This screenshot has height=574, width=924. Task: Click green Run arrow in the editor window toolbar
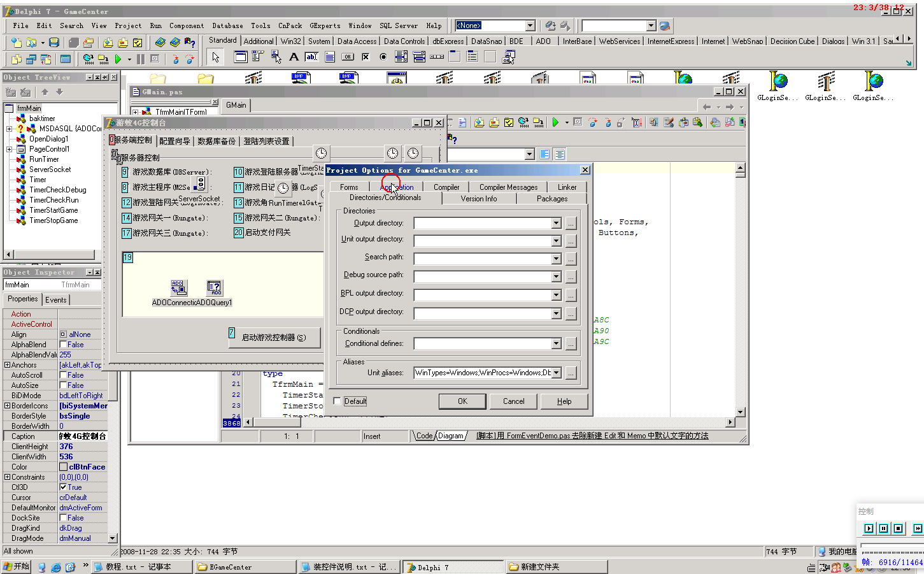coord(555,122)
